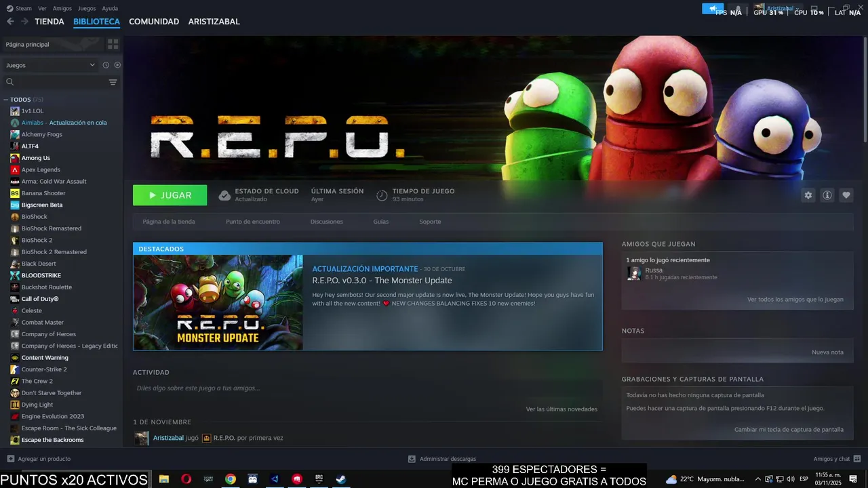This screenshot has width=868, height=488.
Task: Click Aristizabal's avatar in activity feed
Action: [x=141, y=439]
